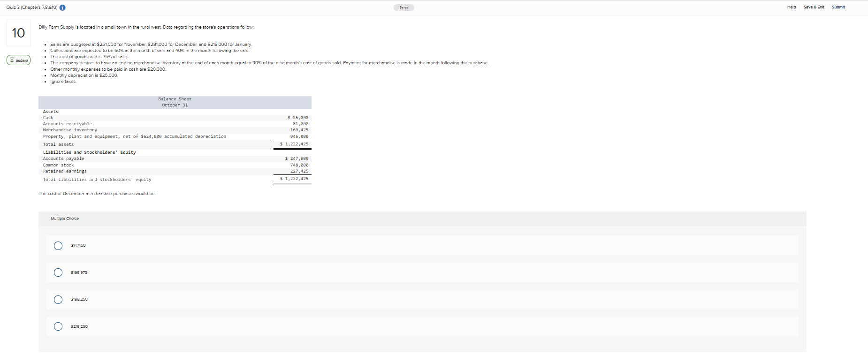Click the "Sales are budgeted at $251,000" bullet
The width and height of the screenshot is (868, 363).
[151, 45]
